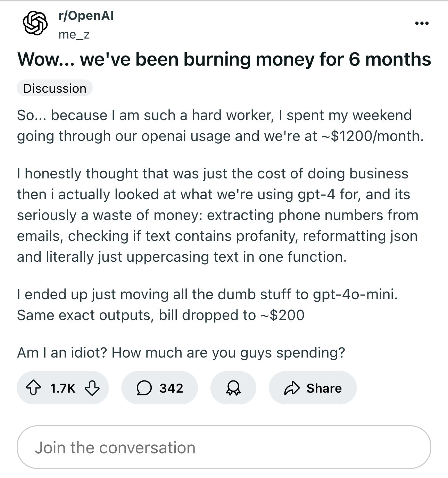
Task: Click the paragraph mentioning ~$1200/month
Action: point(221,126)
